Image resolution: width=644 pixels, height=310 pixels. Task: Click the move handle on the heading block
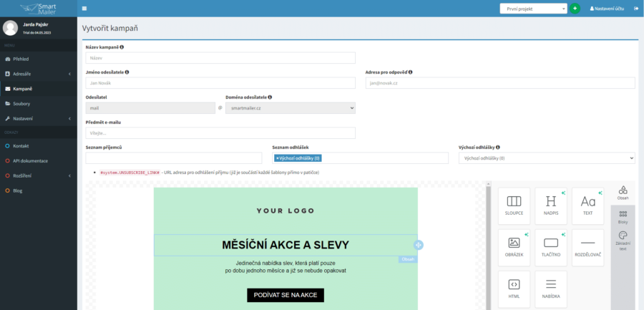point(418,245)
